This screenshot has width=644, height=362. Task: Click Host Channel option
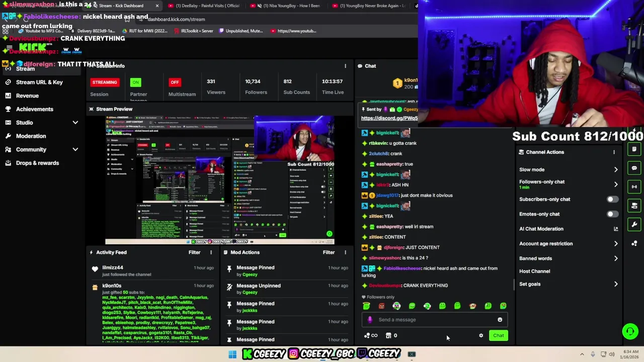(534, 271)
